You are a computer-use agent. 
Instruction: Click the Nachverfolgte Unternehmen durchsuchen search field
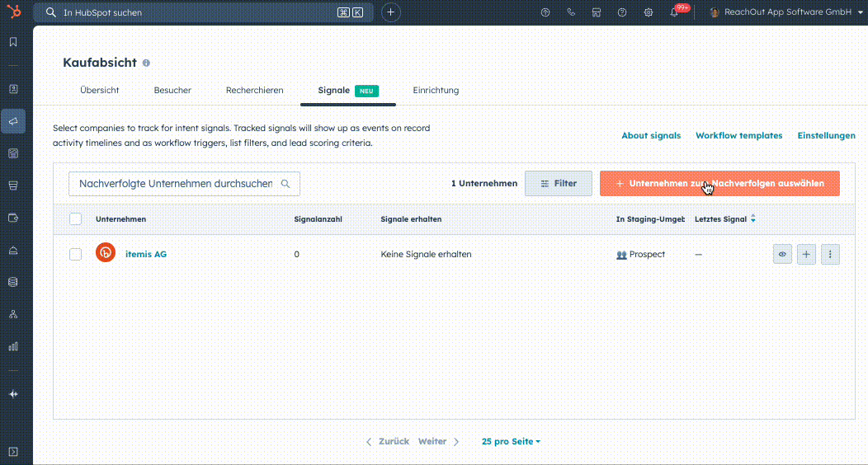point(176,184)
